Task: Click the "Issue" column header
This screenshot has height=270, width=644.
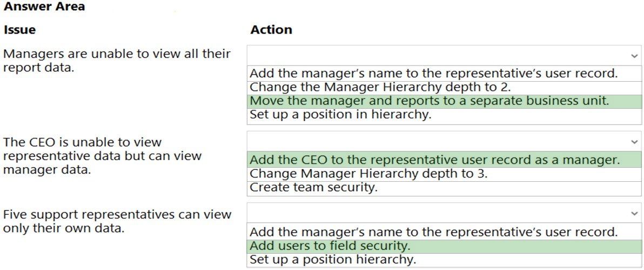Action: click(19, 30)
